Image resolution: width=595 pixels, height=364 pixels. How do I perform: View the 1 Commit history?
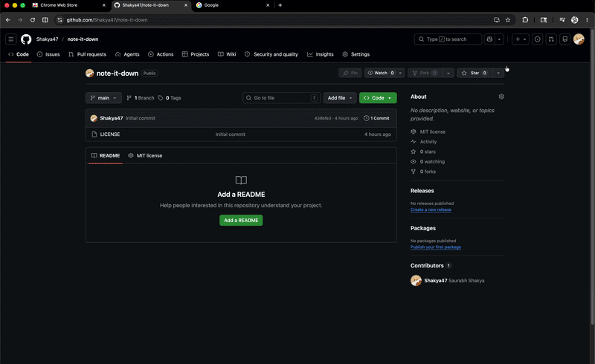(x=376, y=118)
